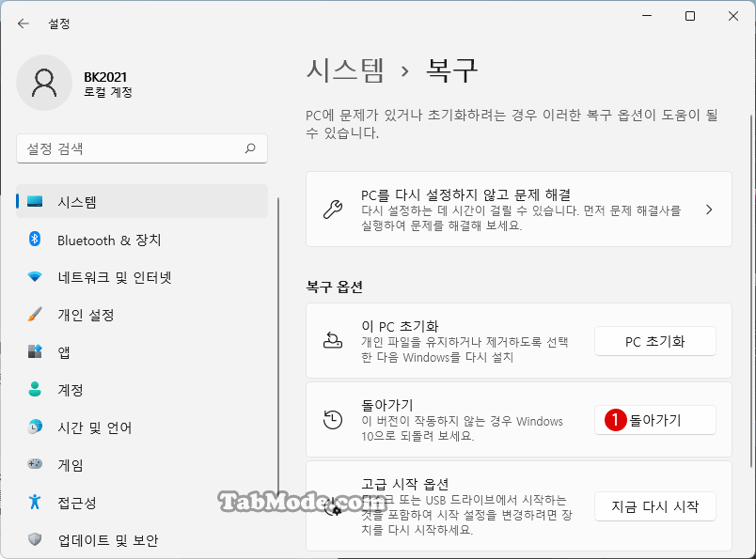The width and height of the screenshot is (756, 559).
Task: Click the BK2021 user avatar icon
Action: (x=44, y=83)
